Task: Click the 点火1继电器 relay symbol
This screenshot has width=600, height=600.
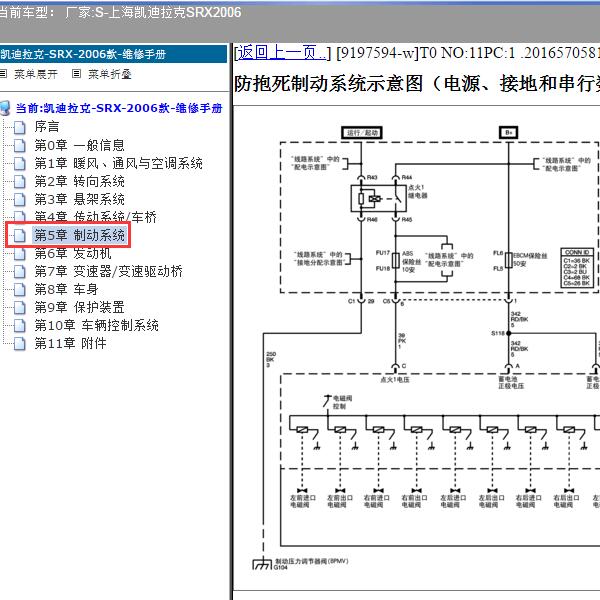Action: [378, 198]
